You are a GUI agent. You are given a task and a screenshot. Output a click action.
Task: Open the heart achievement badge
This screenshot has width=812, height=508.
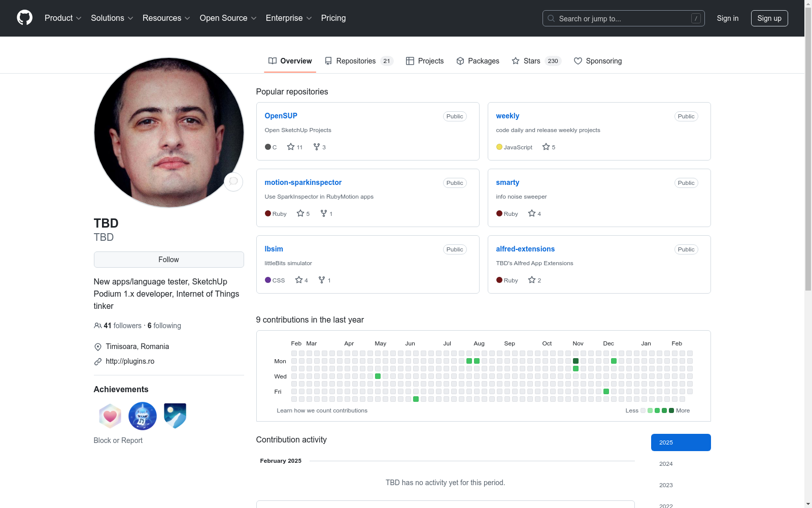click(110, 416)
